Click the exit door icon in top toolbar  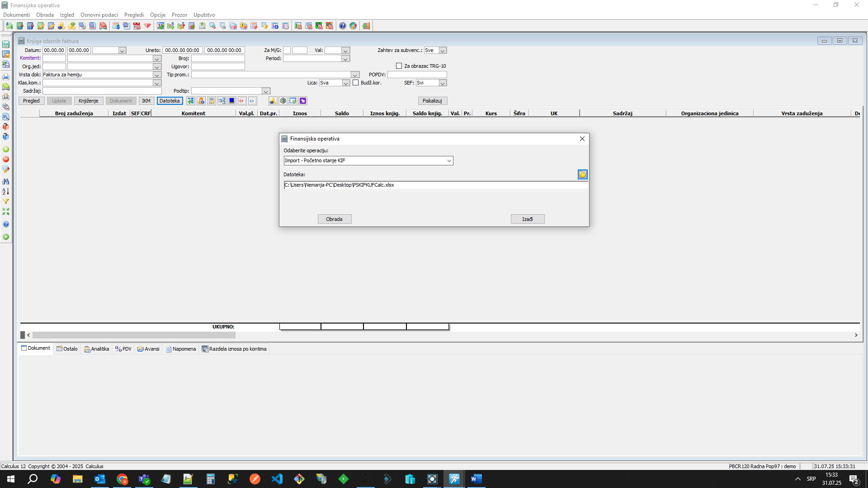[x=366, y=26]
